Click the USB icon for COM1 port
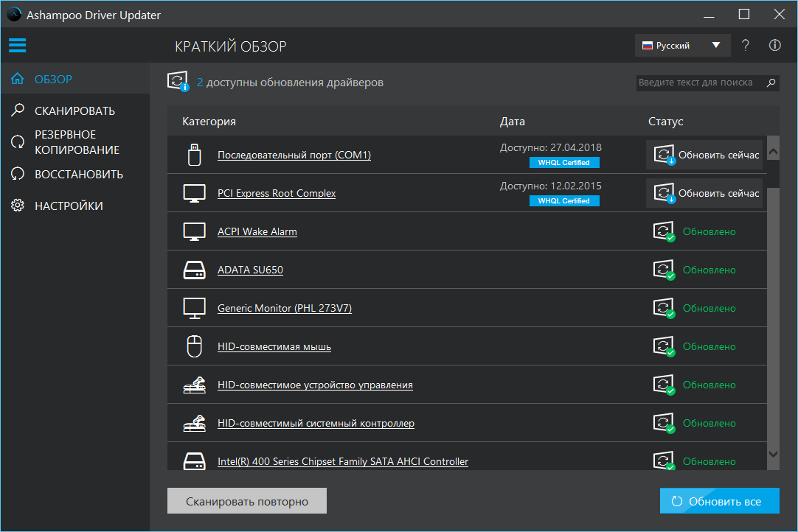Image resolution: width=798 pixels, height=532 pixels. point(194,155)
